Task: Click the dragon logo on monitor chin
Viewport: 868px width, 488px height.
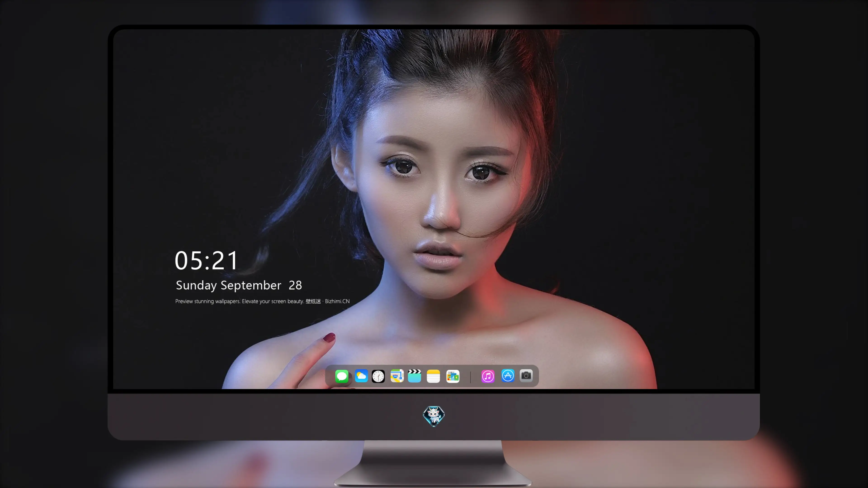Action: click(434, 416)
